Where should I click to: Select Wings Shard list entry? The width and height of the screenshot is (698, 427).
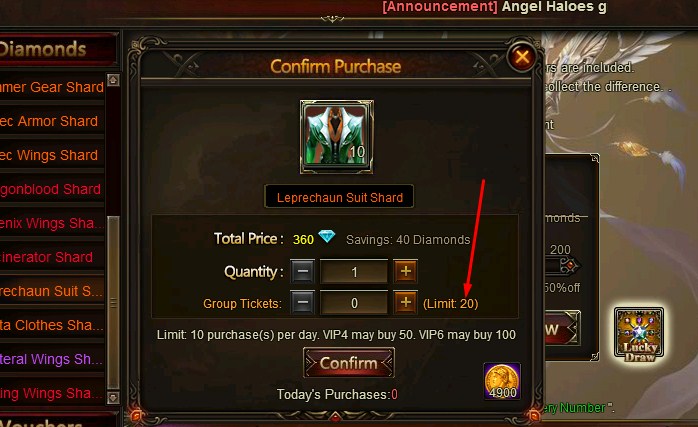tap(49, 155)
